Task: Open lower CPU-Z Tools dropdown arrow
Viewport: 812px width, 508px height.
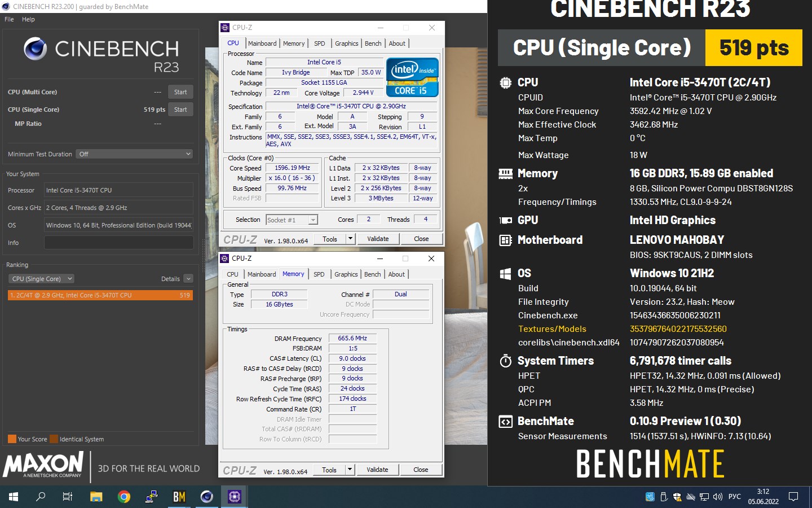Action: pos(350,470)
